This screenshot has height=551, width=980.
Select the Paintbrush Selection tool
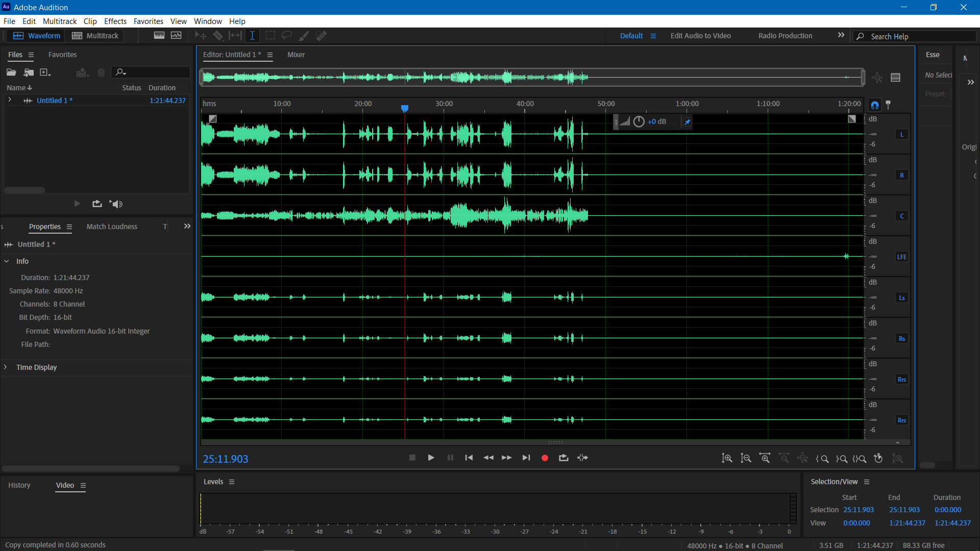pyautogui.click(x=304, y=36)
